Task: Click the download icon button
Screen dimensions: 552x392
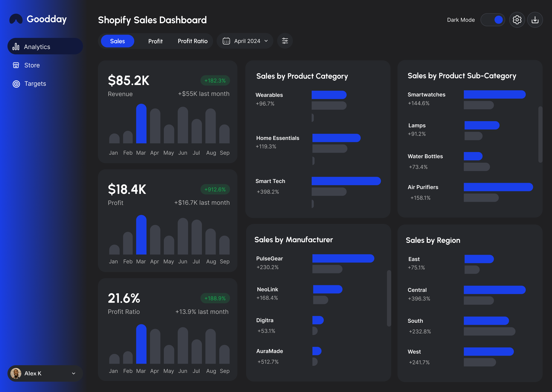Action: (535, 20)
